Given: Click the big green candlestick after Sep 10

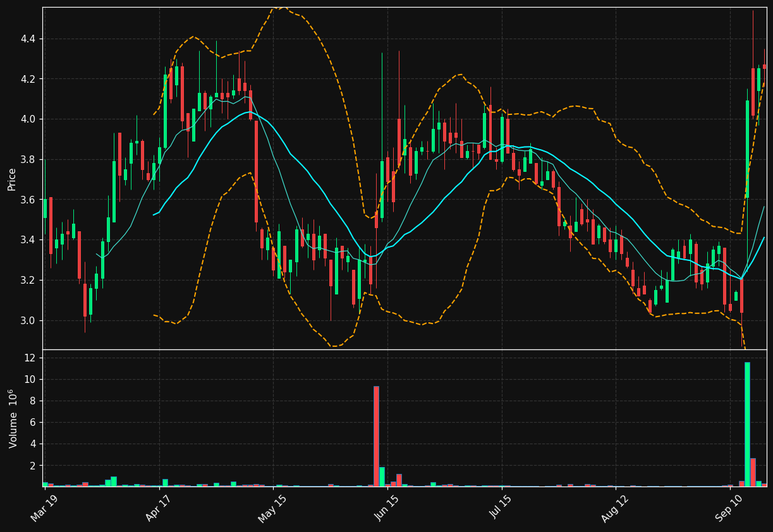Looking at the screenshot, I should pyautogui.click(x=747, y=149).
